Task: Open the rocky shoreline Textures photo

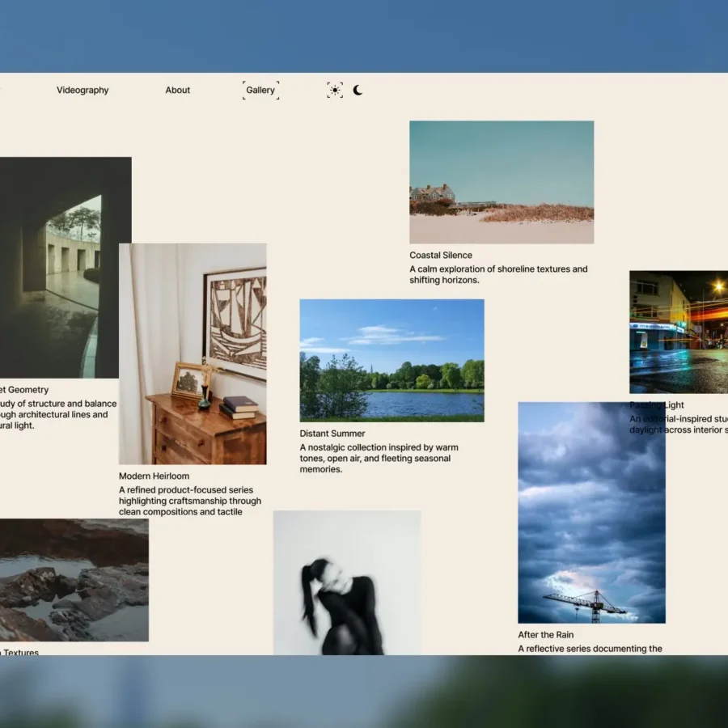Action: (74, 580)
